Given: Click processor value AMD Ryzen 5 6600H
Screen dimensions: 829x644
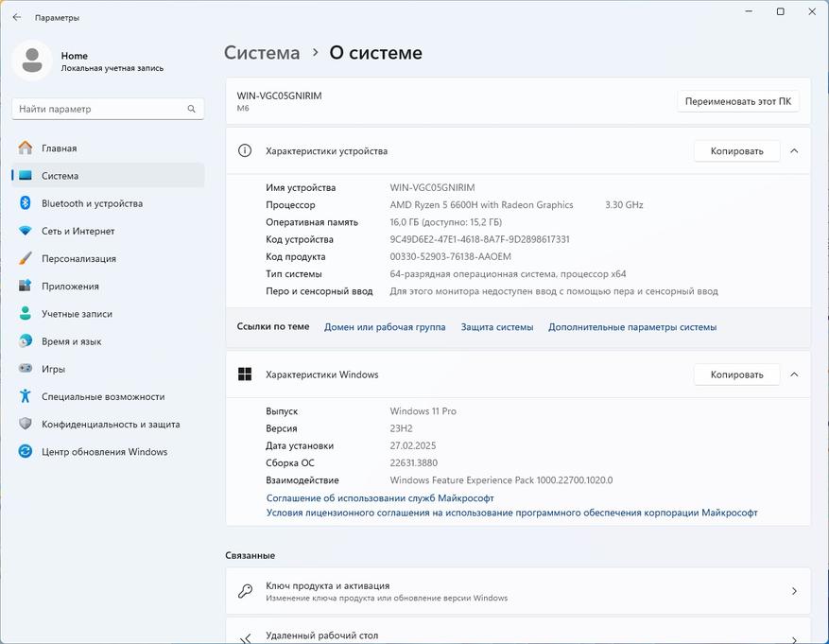Looking at the screenshot, I should (482, 204).
